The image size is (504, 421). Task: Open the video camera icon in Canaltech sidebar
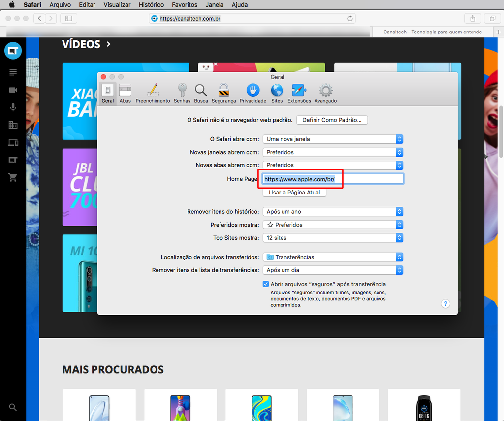tap(13, 90)
